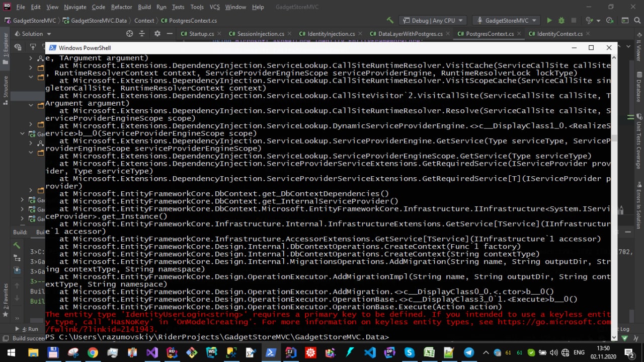Click the build hammer icon in top toolbar
Viewport: 644px width, 362px height.
coord(390,21)
